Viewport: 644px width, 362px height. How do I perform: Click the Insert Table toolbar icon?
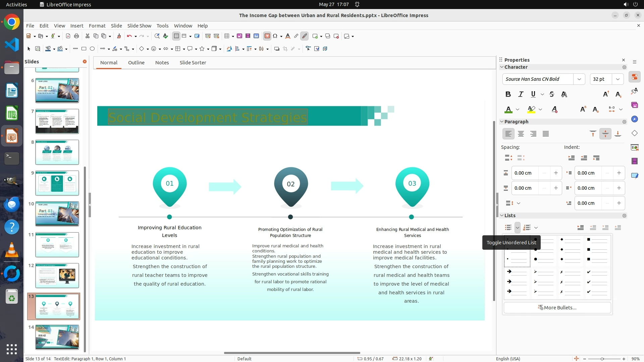point(227,36)
